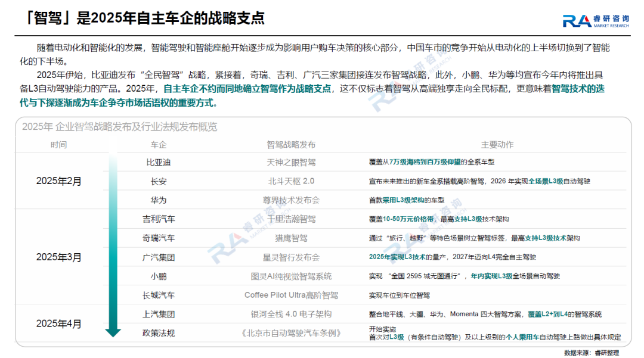The width and height of the screenshot is (644, 358).
Task: Select 星灵智行发布会 strategy cell
Action: 291,257
